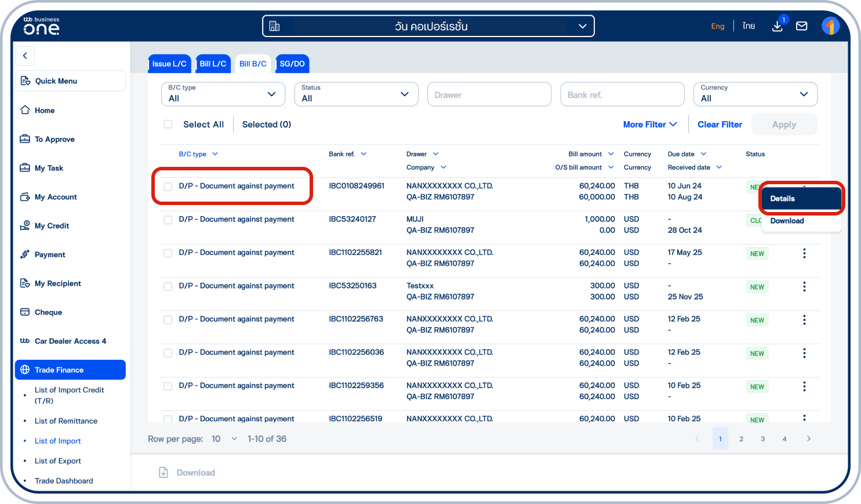Select Cheque from the left menu
The height and width of the screenshot is (504, 861).
coord(48,312)
